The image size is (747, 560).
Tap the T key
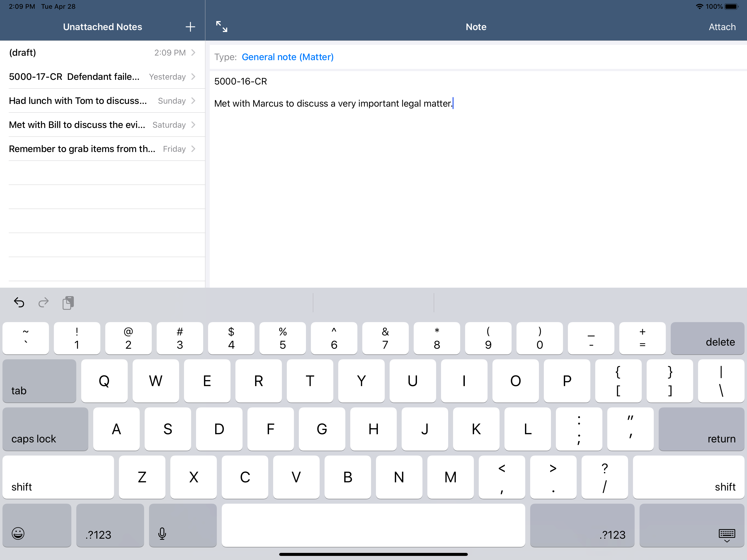tap(310, 381)
